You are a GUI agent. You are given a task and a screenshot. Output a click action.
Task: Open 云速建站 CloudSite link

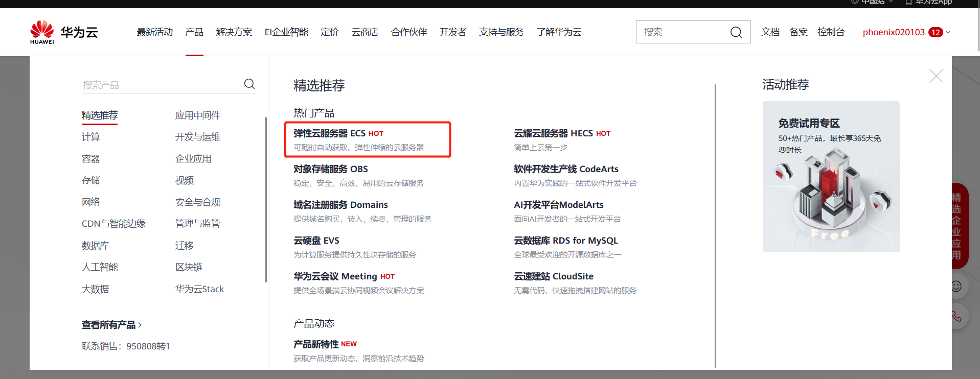[x=554, y=276]
